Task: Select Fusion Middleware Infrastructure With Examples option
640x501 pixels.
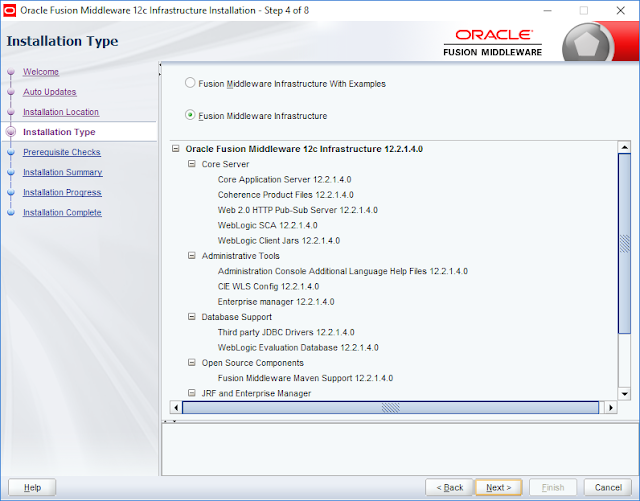Action: tap(190, 83)
